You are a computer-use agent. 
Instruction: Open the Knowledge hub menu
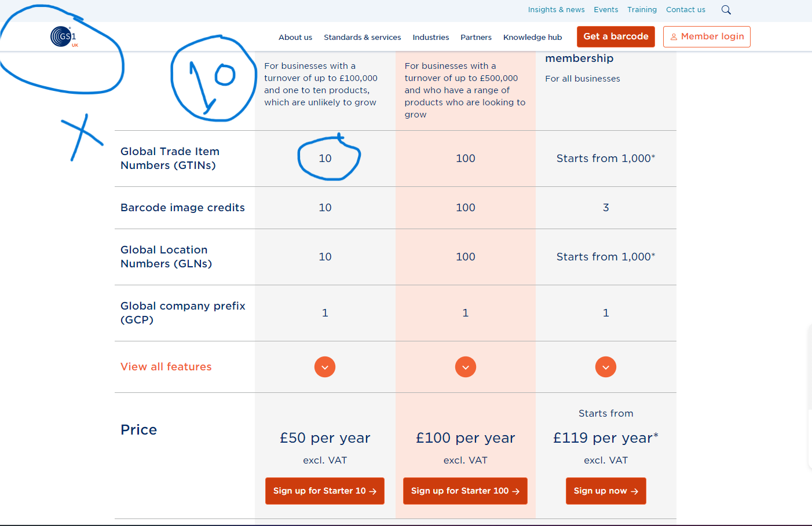(x=533, y=37)
